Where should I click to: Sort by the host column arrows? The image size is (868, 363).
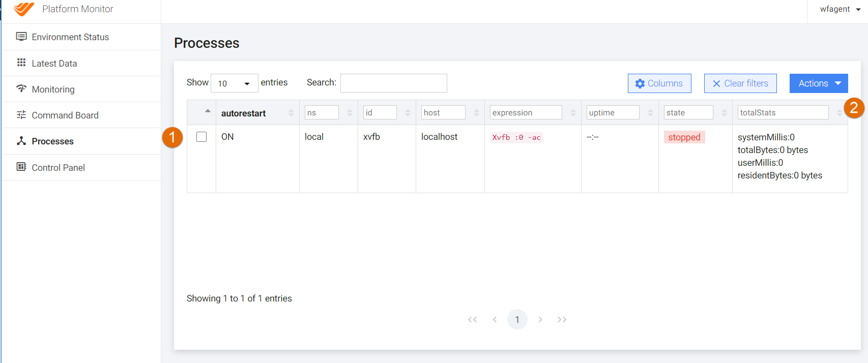476,113
